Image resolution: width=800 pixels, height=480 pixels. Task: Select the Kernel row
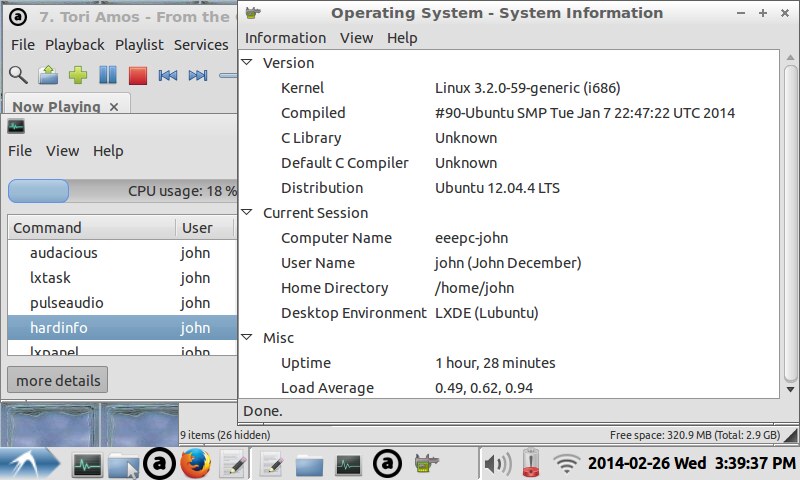(x=509, y=88)
